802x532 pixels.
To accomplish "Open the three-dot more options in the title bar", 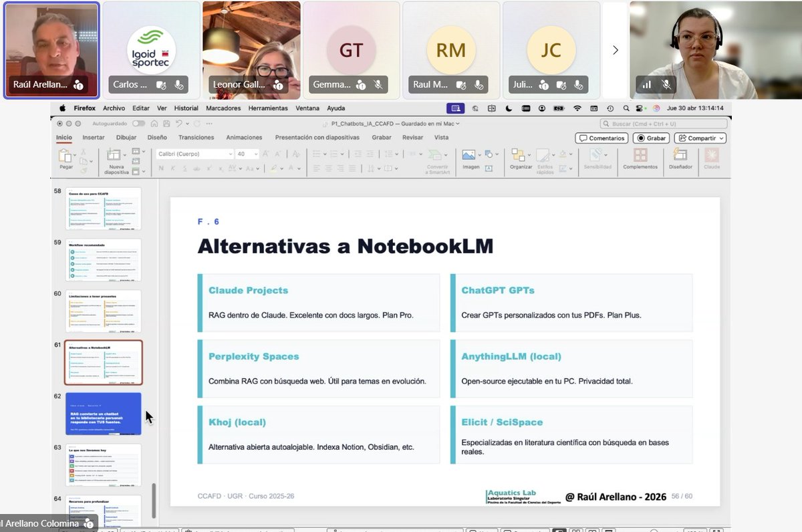I will (x=209, y=124).
